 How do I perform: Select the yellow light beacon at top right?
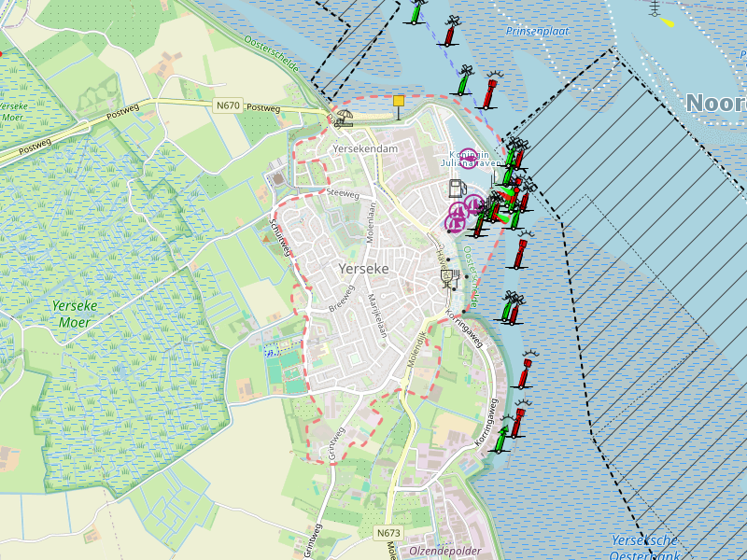[x=667, y=21]
